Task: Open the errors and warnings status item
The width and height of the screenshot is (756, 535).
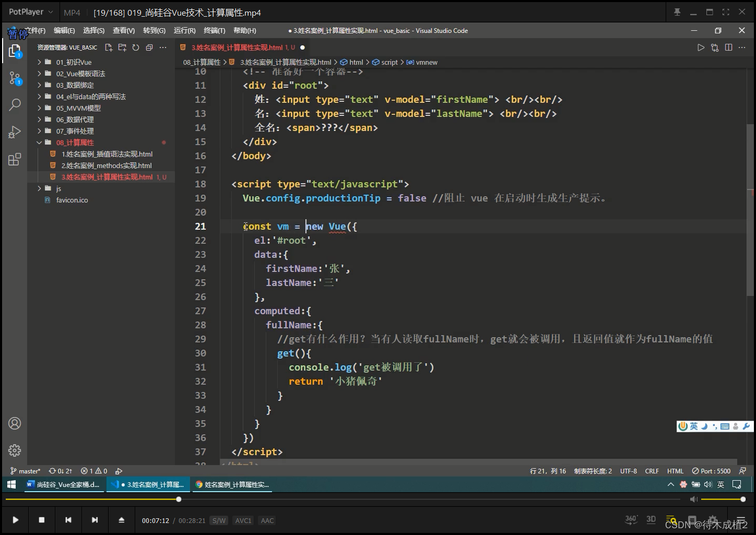Action: (x=94, y=471)
